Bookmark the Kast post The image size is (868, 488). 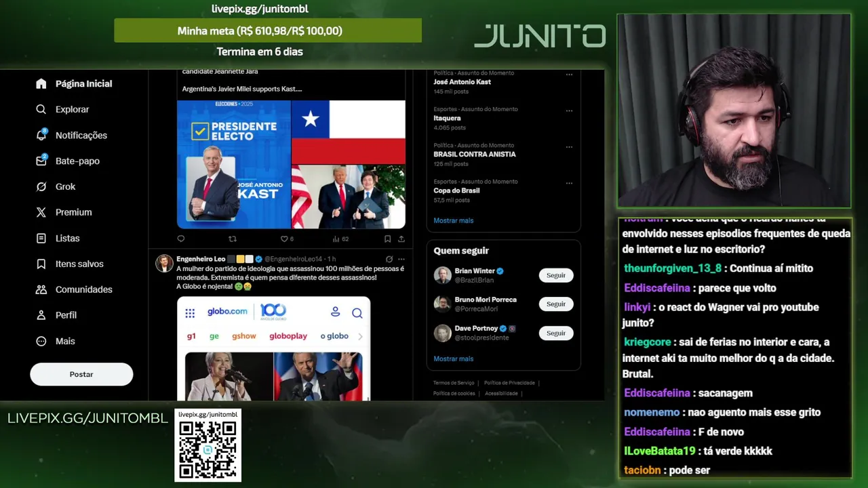pyautogui.click(x=387, y=239)
